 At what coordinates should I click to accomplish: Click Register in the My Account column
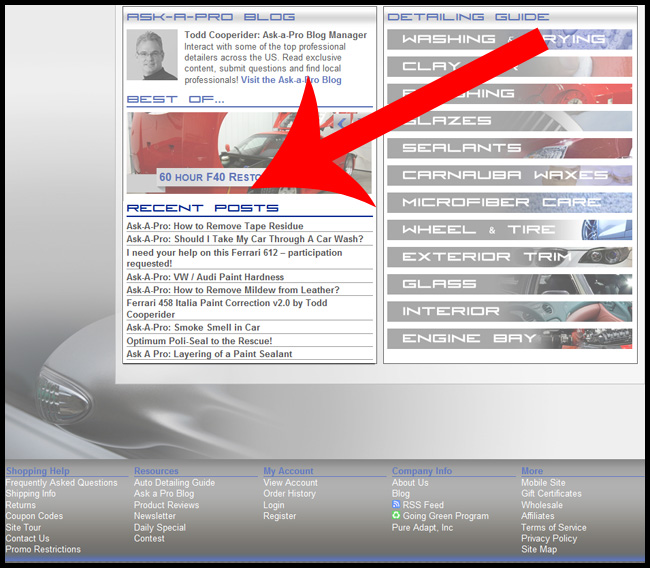pos(280,516)
